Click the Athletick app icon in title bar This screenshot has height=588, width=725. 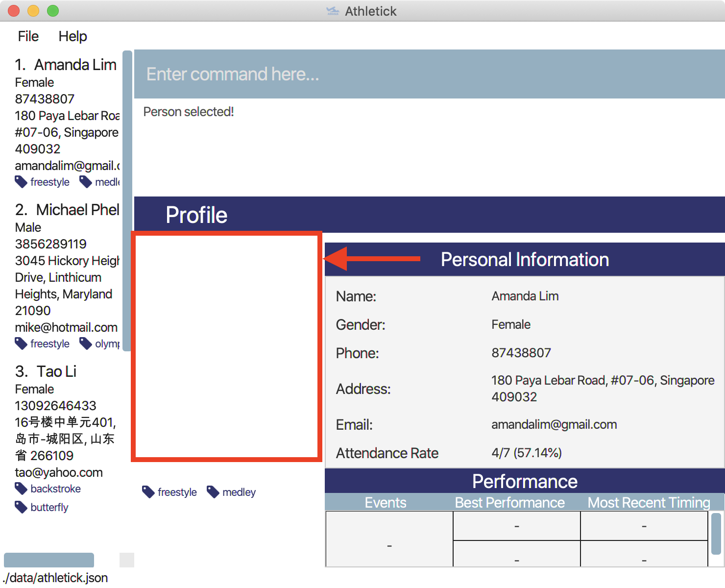point(333,11)
